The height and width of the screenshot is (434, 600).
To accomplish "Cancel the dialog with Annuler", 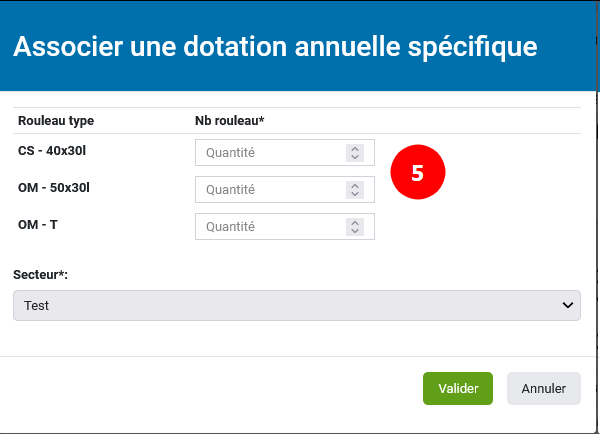I will point(544,389).
